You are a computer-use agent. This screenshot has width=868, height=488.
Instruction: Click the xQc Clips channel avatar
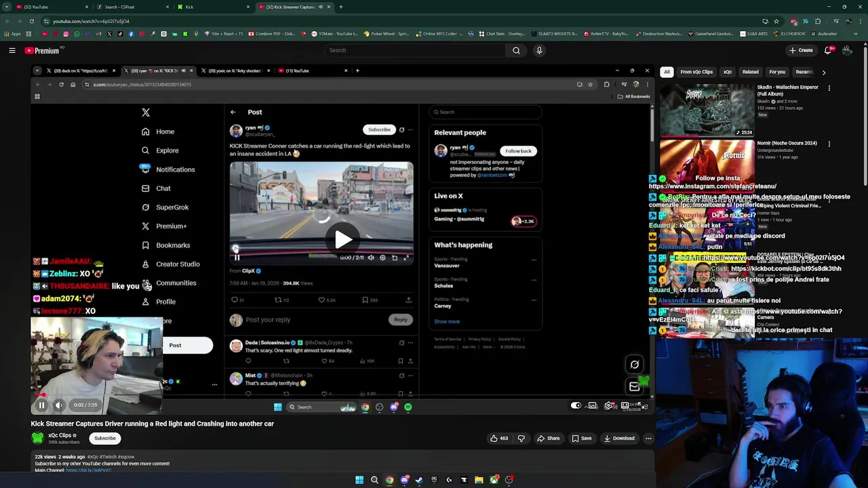[38, 439]
